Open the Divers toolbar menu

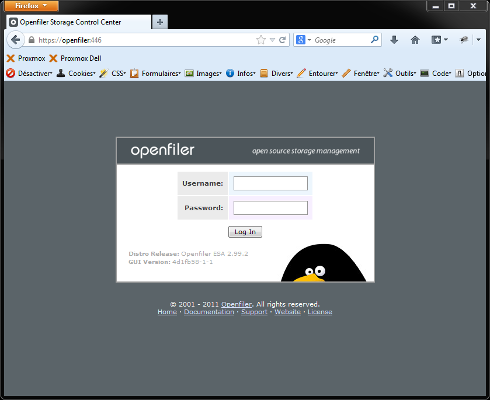[276, 73]
